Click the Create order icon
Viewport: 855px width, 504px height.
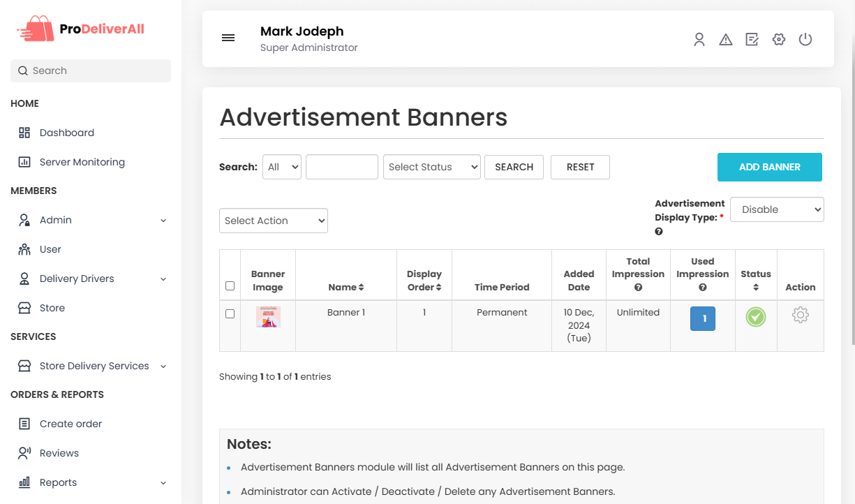click(x=24, y=424)
